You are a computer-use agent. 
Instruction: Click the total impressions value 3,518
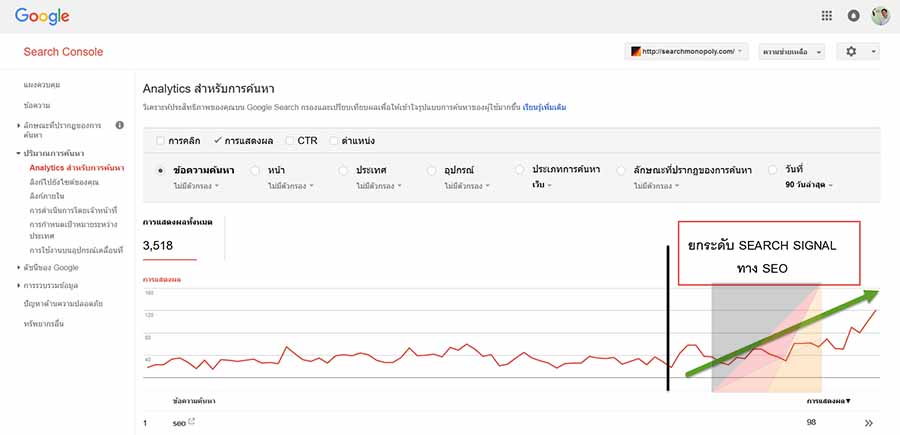point(158,246)
